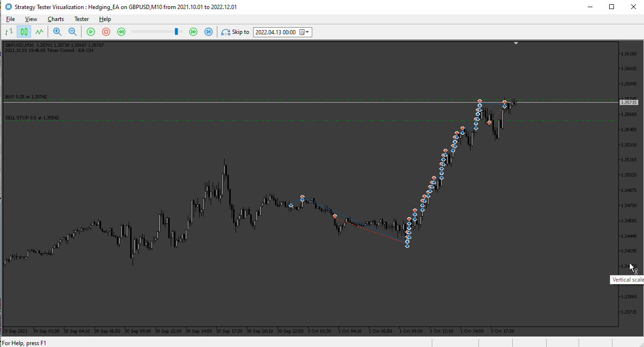Click the 1.36180 price scale label
Image resolution: width=644 pixels, height=347 pixels.
(630, 53)
